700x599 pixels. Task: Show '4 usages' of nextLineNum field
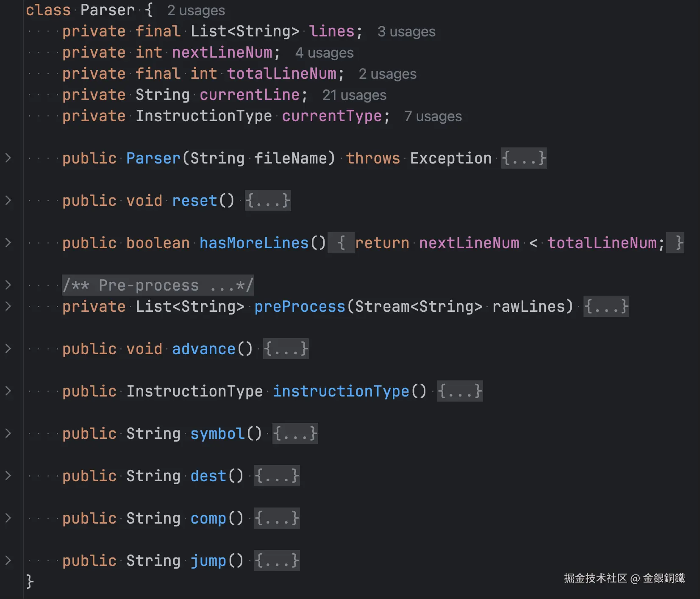click(x=324, y=53)
